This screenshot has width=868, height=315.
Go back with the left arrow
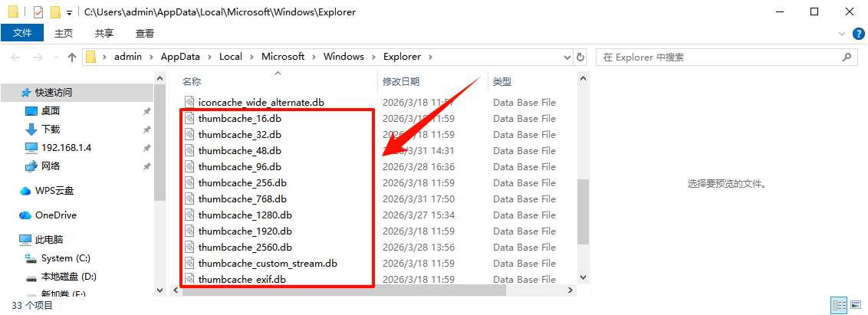click(15, 57)
